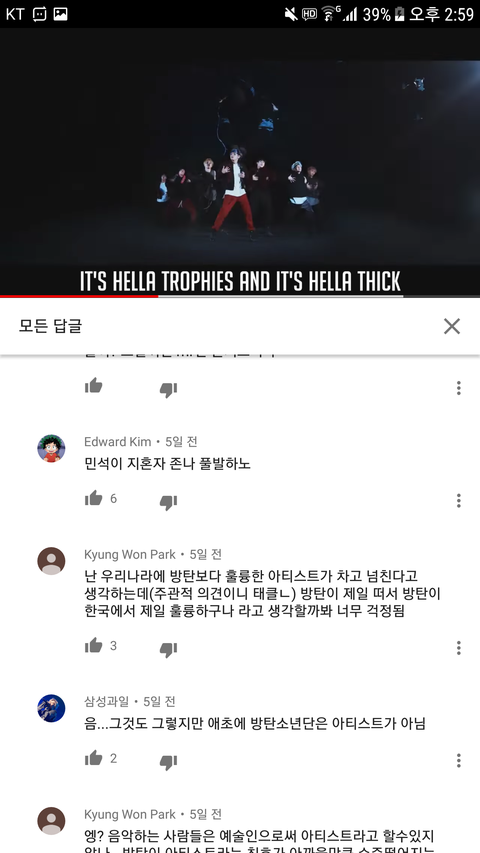Close the 모든 답글 replies panel
Screen dimensions: 480x853
tap(452, 326)
